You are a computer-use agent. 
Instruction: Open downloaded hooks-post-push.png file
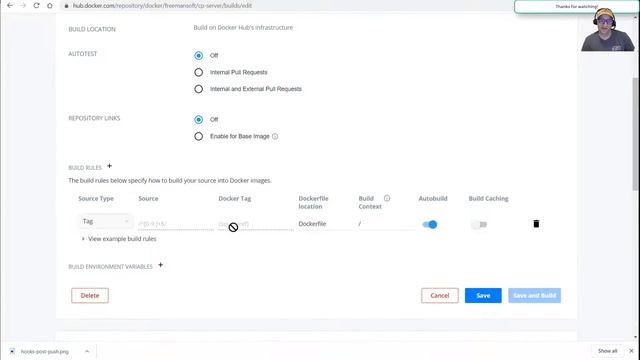(x=44, y=351)
